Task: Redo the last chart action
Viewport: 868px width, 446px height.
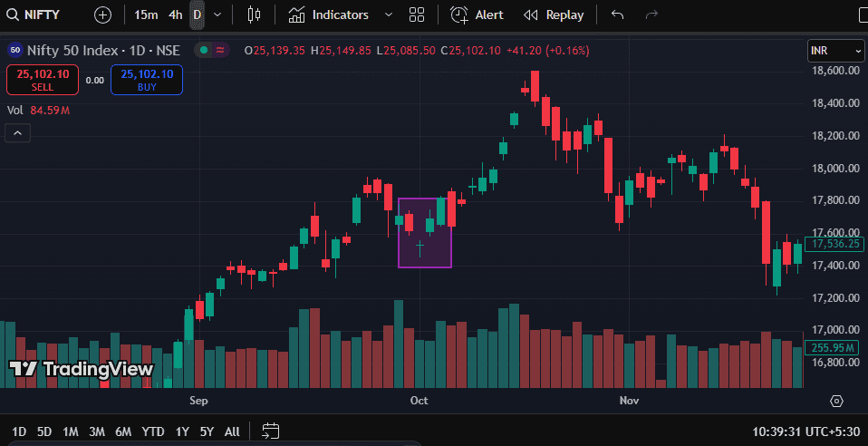Action: click(651, 15)
